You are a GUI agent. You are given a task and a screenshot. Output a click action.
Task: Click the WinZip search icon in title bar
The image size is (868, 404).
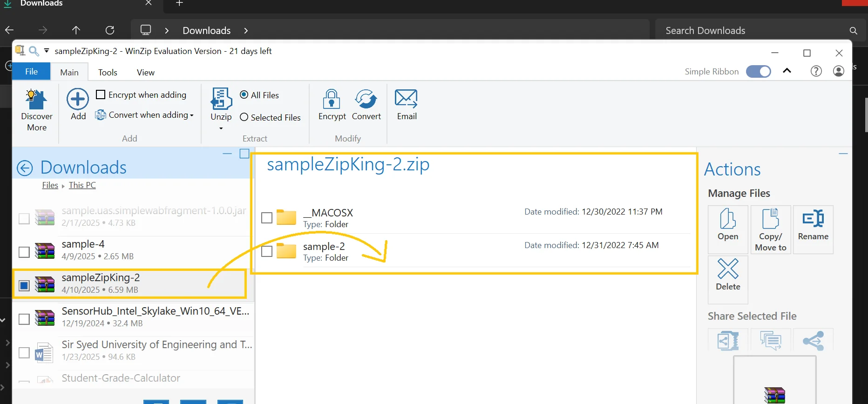[x=34, y=51]
